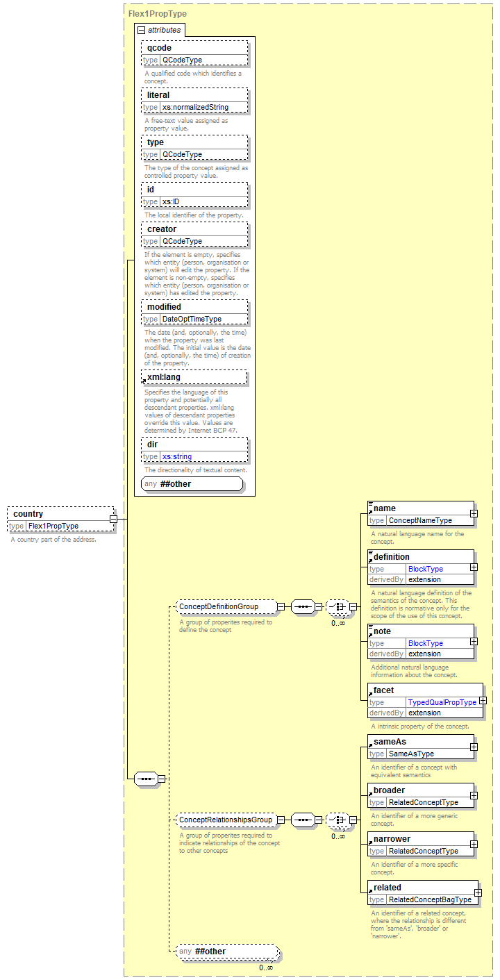The width and height of the screenshot is (500, 980).
Task: Click the ConceptRelationshipsGroup choice compositor icon
Action: pyautogui.click(x=337, y=820)
